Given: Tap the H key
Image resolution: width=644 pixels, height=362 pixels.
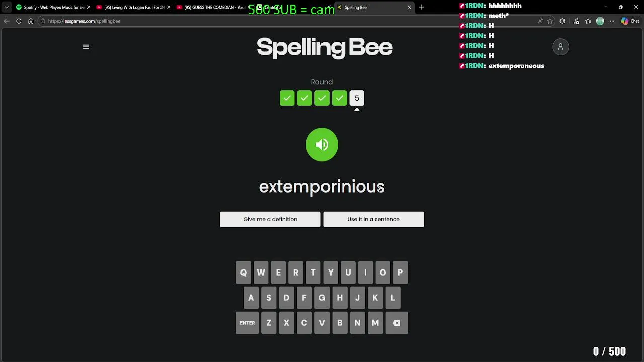Looking at the screenshot, I should coord(340,298).
